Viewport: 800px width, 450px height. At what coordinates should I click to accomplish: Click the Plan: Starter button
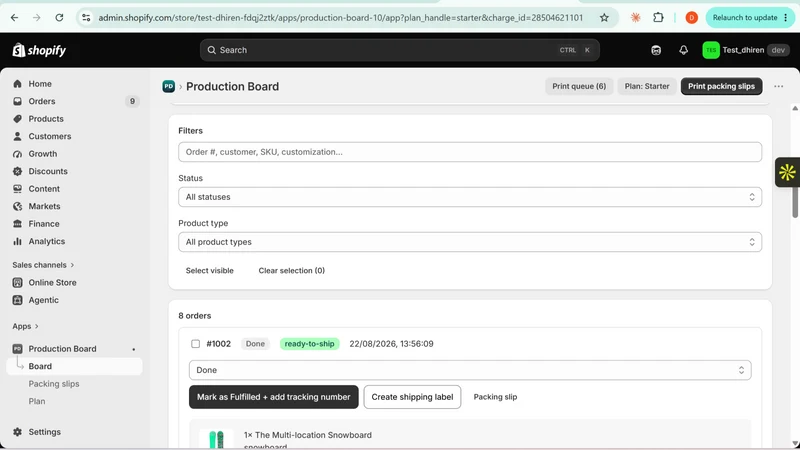pos(646,86)
